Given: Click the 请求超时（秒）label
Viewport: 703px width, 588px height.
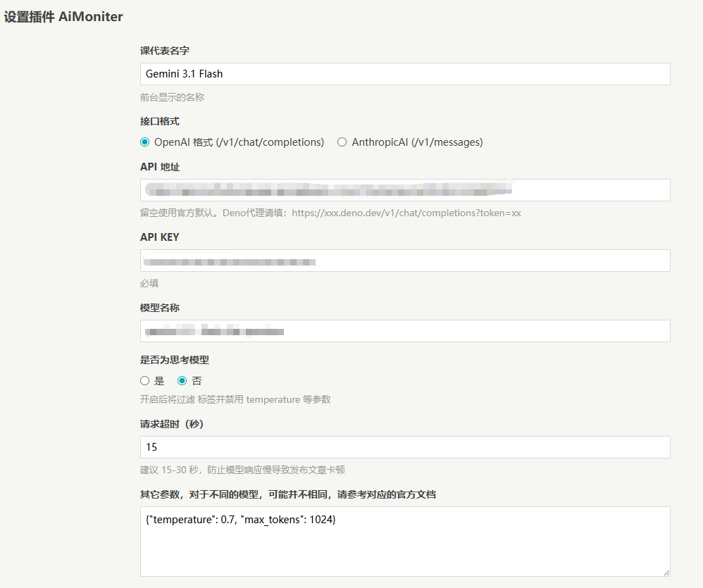Looking at the screenshot, I should pyautogui.click(x=172, y=424).
